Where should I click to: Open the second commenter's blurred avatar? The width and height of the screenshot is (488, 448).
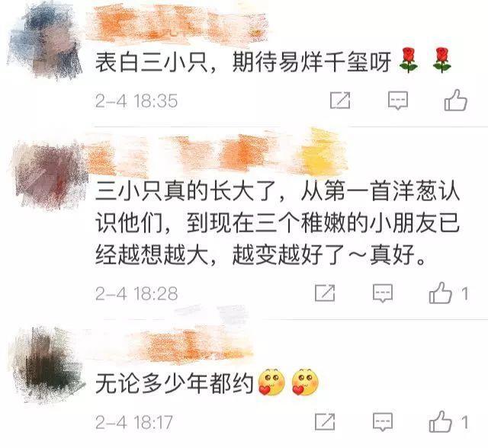[x=50, y=176]
